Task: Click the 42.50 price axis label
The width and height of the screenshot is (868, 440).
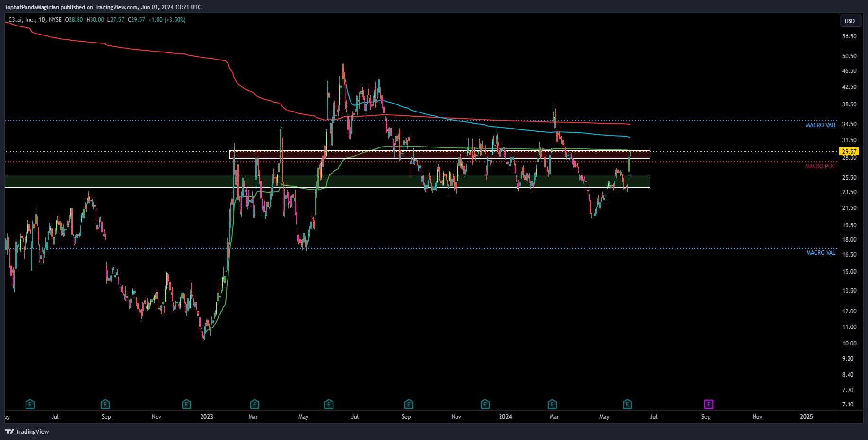Action: [850, 87]
